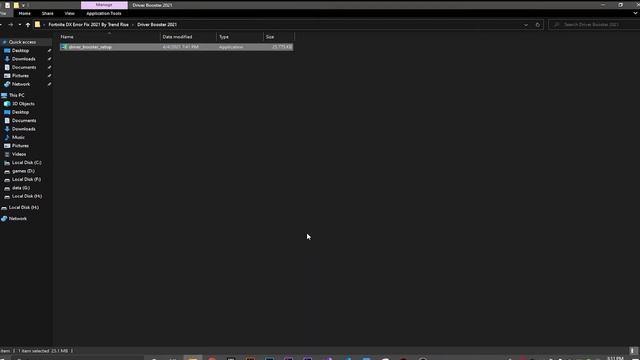Click the new folder icon in title bar

[x=16, y=5]
